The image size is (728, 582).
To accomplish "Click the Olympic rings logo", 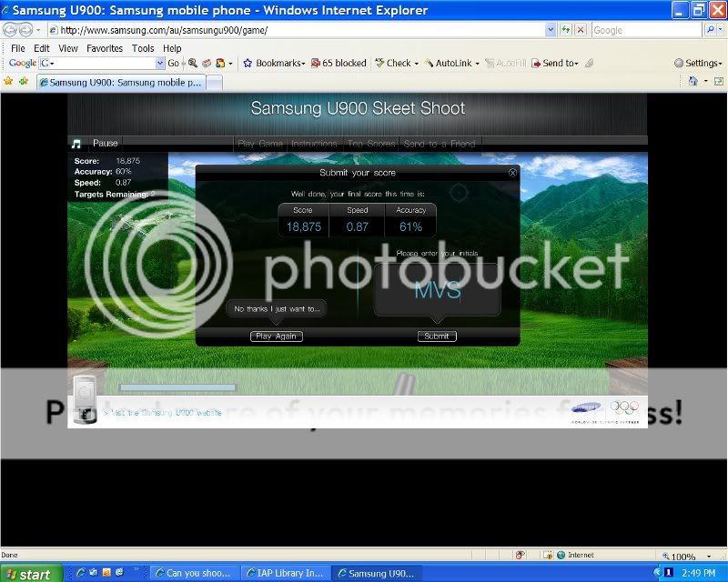I will [624, 408].
